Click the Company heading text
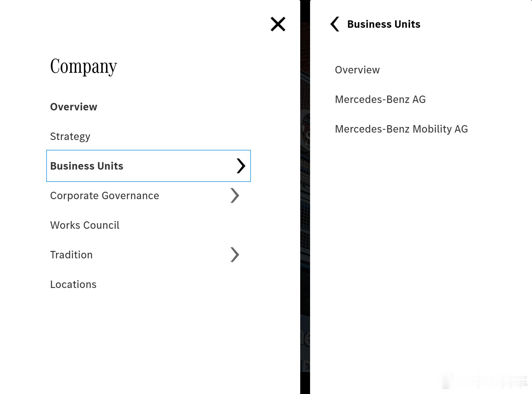This screenshot has width=532, height=394. click(x=84, y=66)
